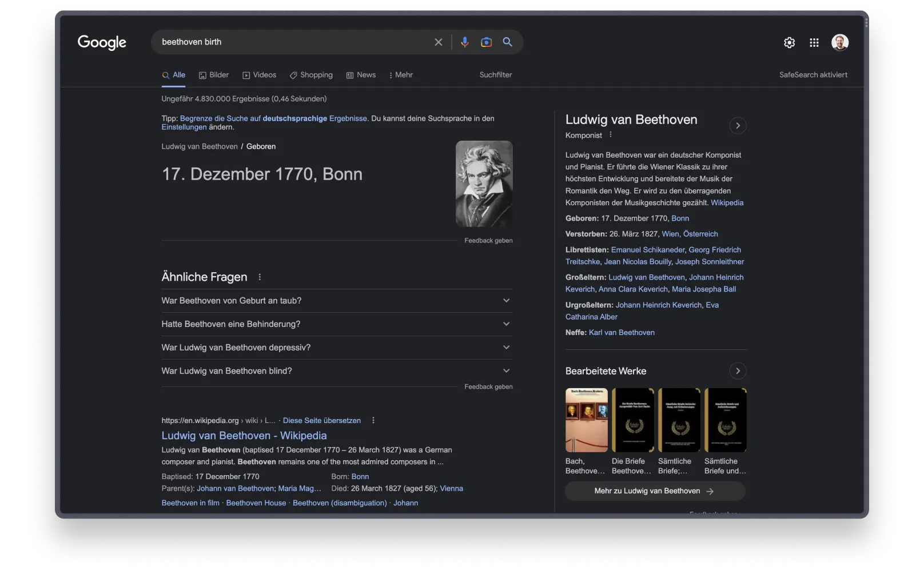Open Google apps grid
This screenshot has width=924, height=574.
tap(814, 42)
